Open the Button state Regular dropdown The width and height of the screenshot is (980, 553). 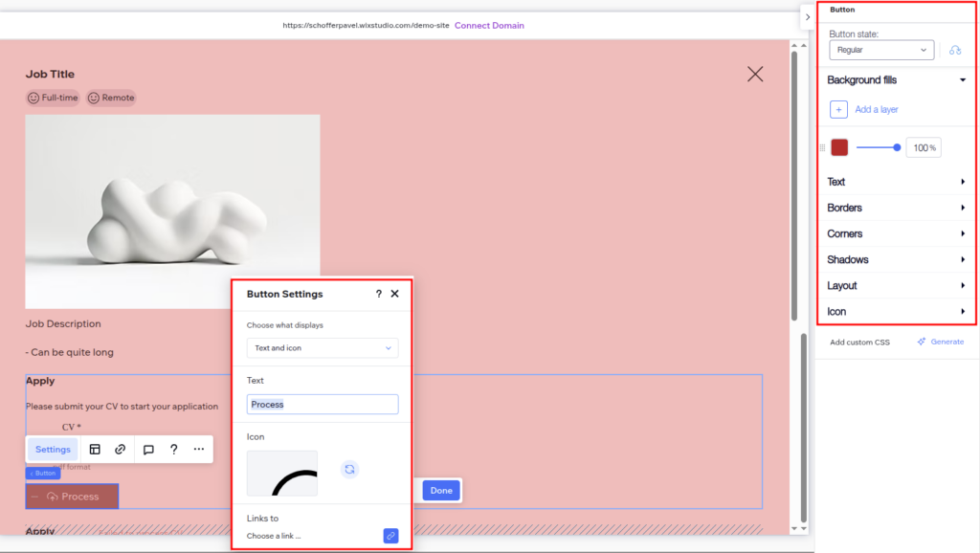[x=880, y=50]
